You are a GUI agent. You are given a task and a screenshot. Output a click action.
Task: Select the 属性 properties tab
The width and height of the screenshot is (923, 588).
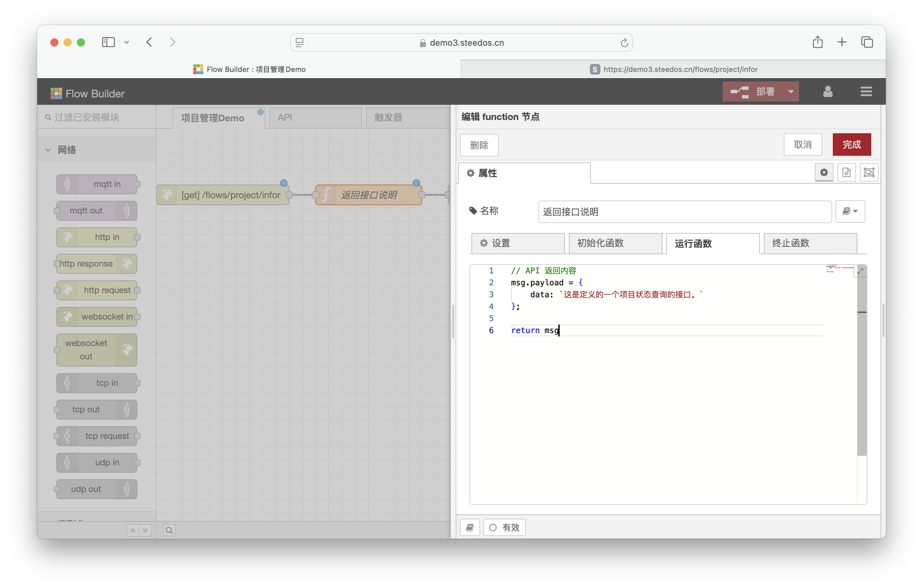[524, 173]
